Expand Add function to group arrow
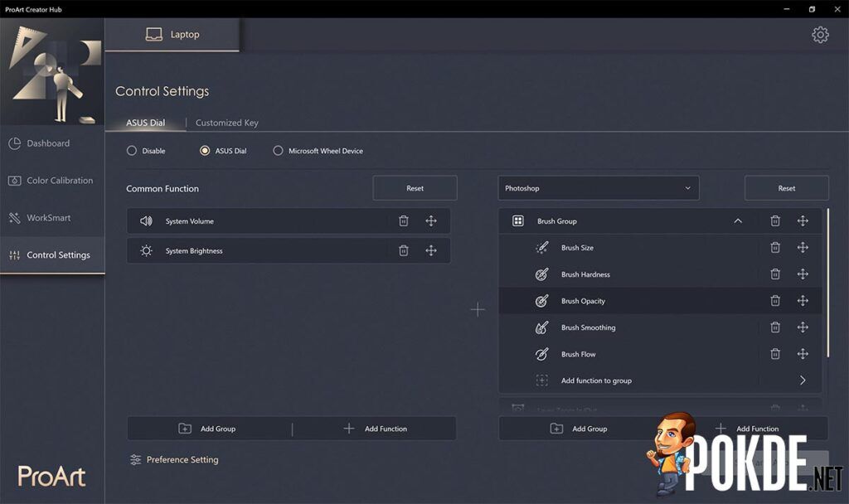This screenshot has width=849, height=504. coord(803,380)
